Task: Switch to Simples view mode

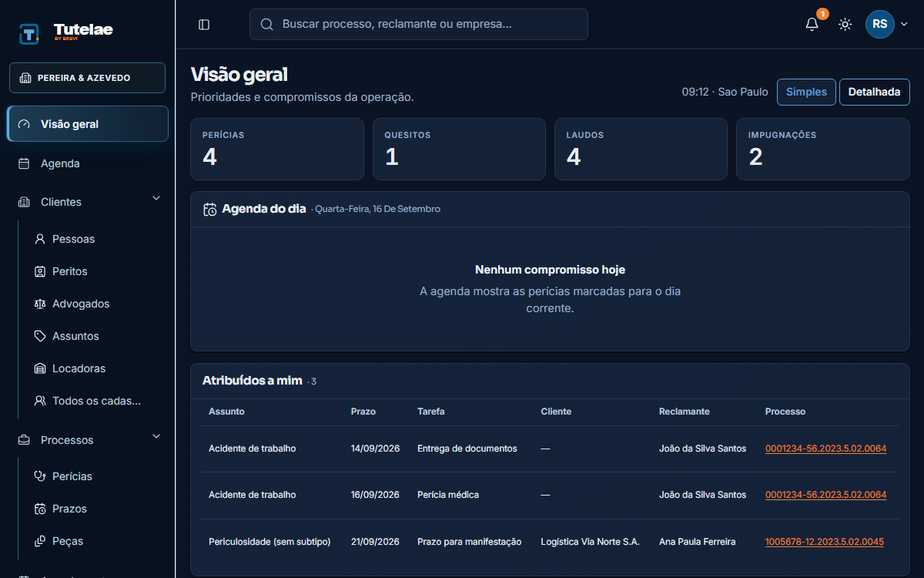Action: point(806,92)
